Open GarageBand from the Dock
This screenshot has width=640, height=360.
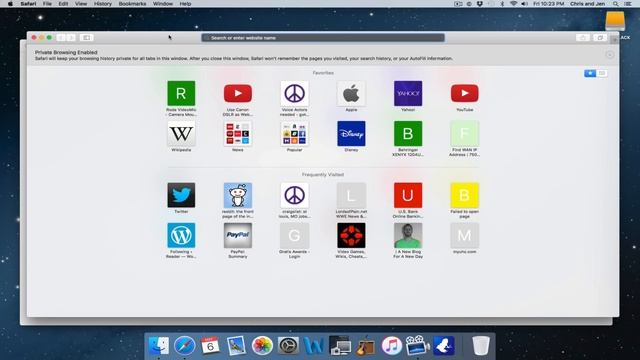(366, 346)
